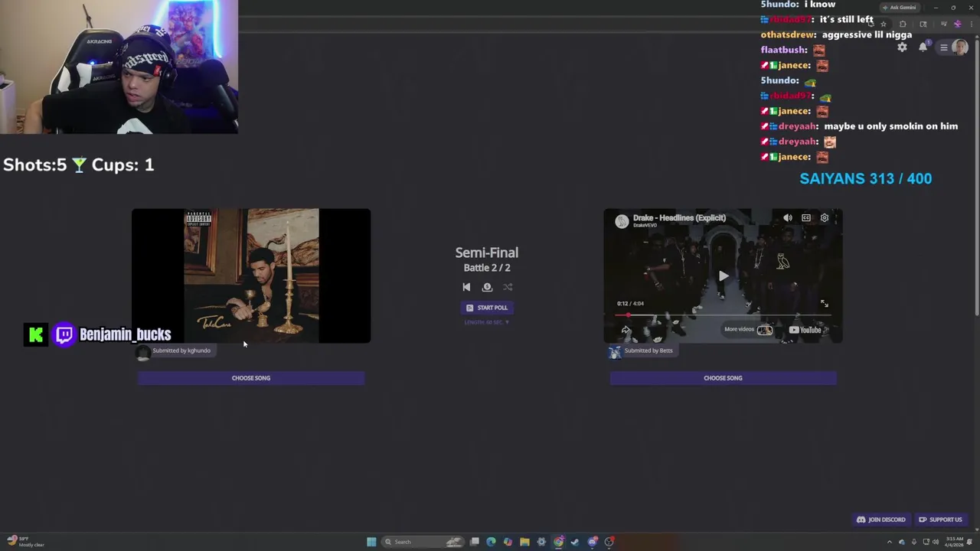Start the poll
Screen dimensions: 980x551
coord(487,308)
